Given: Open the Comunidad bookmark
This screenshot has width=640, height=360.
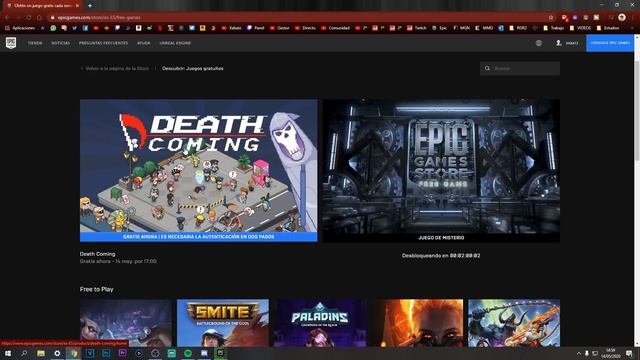Looking at the screenshot, I should tap(336, 28).
